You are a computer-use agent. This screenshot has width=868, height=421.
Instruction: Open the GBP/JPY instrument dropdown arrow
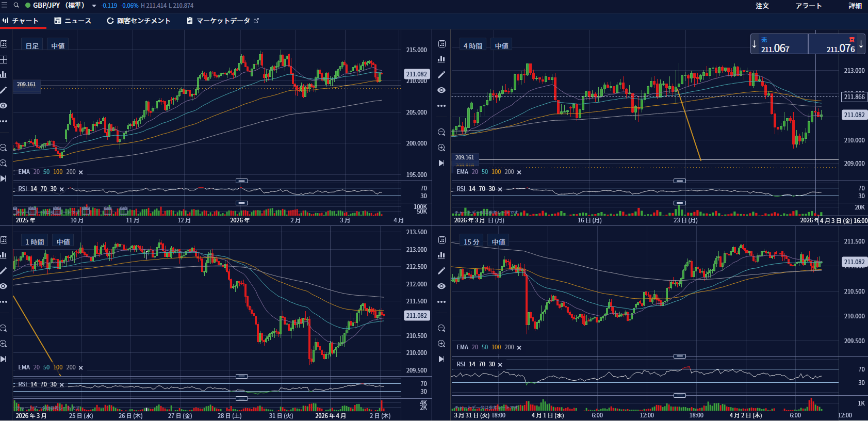tap(94, 6)
